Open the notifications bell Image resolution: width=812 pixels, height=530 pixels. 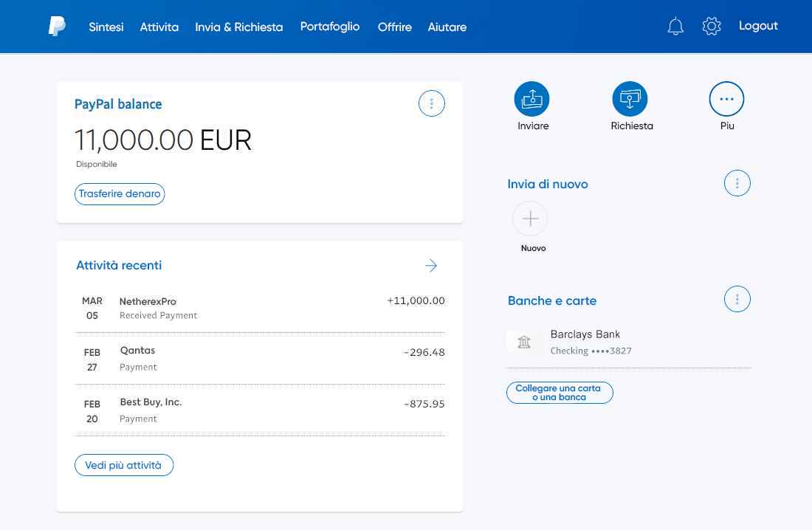675,27
